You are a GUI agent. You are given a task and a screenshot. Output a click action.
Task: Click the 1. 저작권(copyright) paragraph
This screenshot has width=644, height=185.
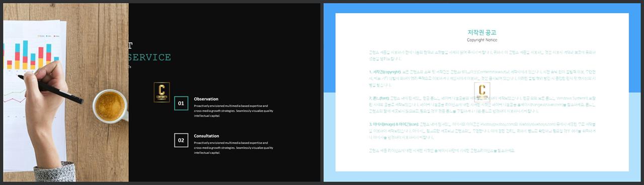pyautogui.click(x=482, y=78)
